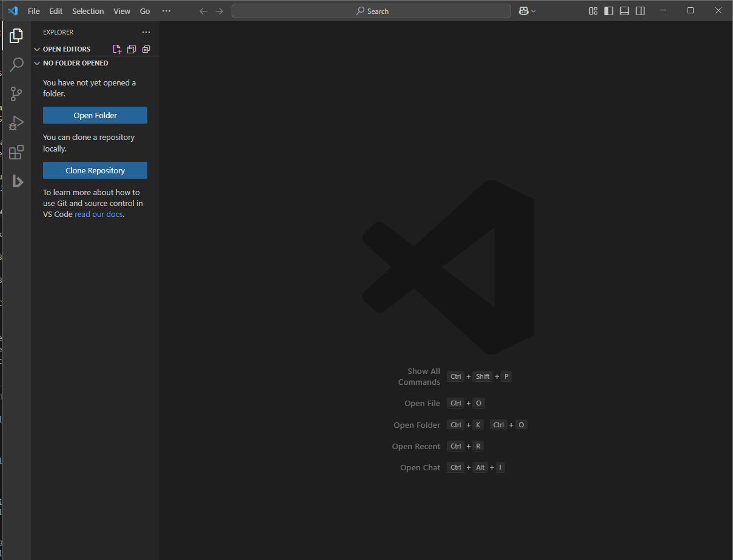This screenshot has height=560, width=733.
Task: Click the Clone Repository button
Action: [x=95, y=170]
